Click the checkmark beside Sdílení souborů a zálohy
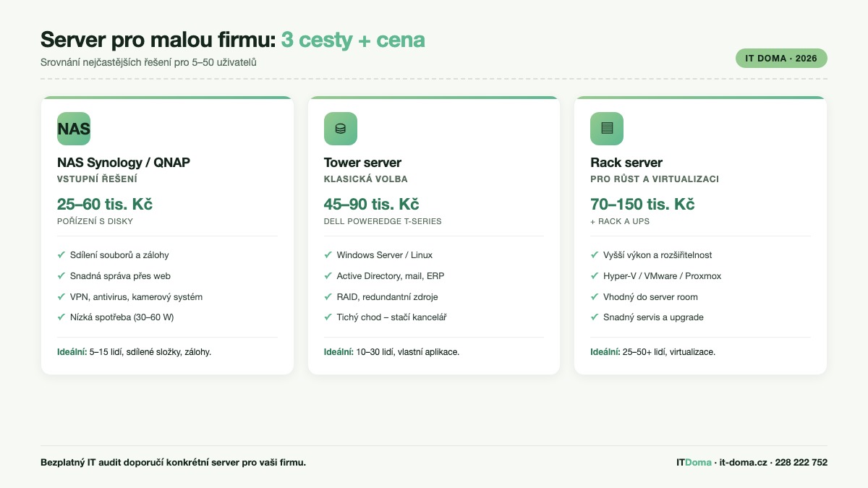The image size is (868, 488). point(61,255)
